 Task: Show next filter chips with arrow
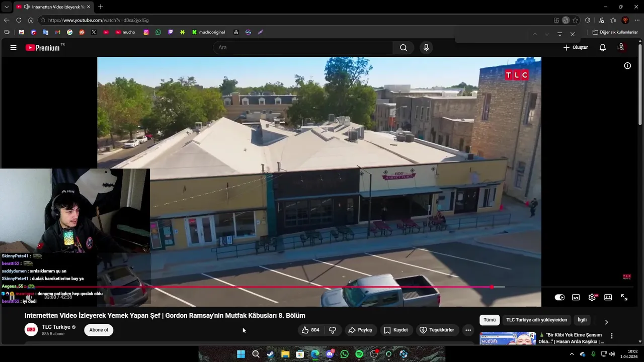[606, 322]
